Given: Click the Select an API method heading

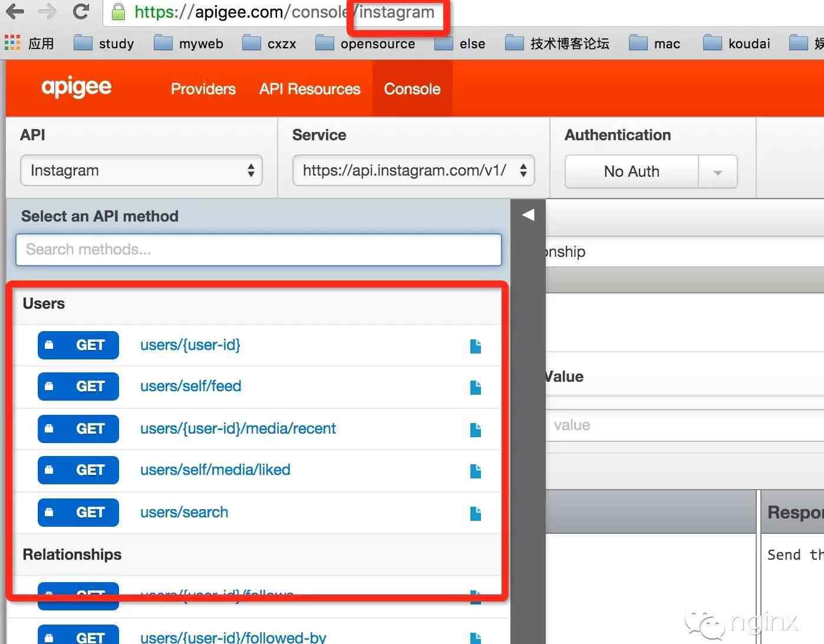Looking at the screenshot, I should [x=100, y=216].
